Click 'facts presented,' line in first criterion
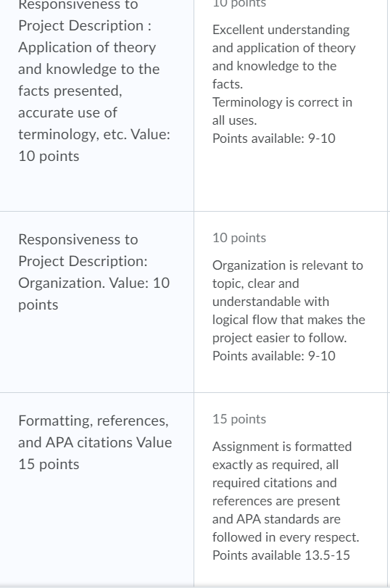This screenshot has height=588, width=390. [70, 91]
